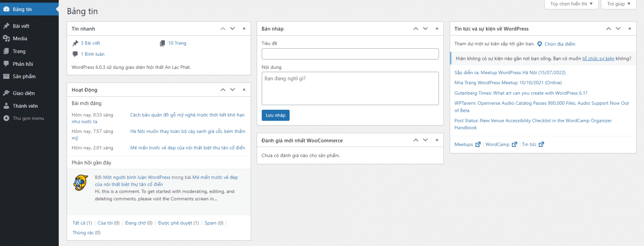The height and width of the screenshot is (246, 644).
Task: Click the Giao diện paintbrush icon
Action: click(6, 93)
